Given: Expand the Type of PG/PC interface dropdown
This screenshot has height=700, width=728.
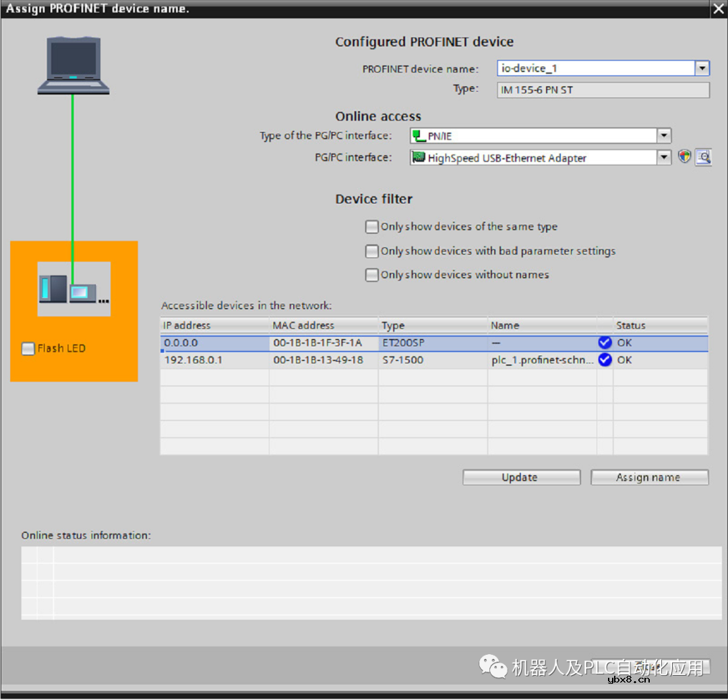Looking at the screenshot, I should click(x=664, y=135).
